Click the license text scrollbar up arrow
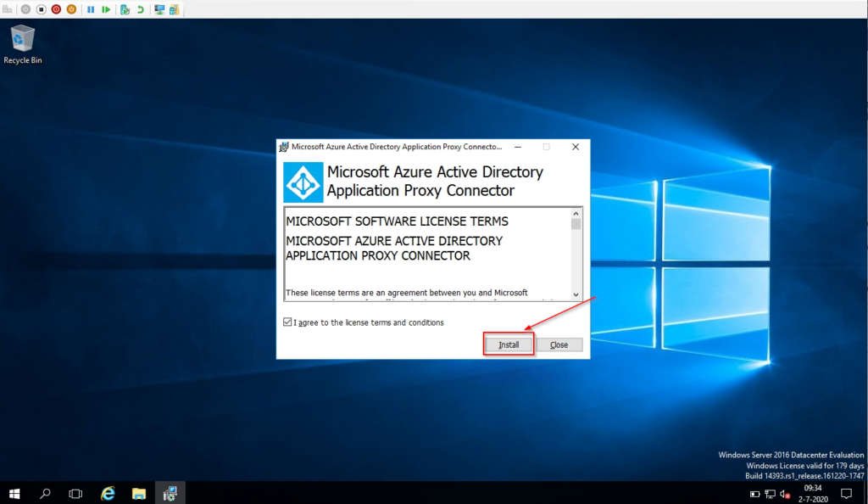 coord(576,213)
